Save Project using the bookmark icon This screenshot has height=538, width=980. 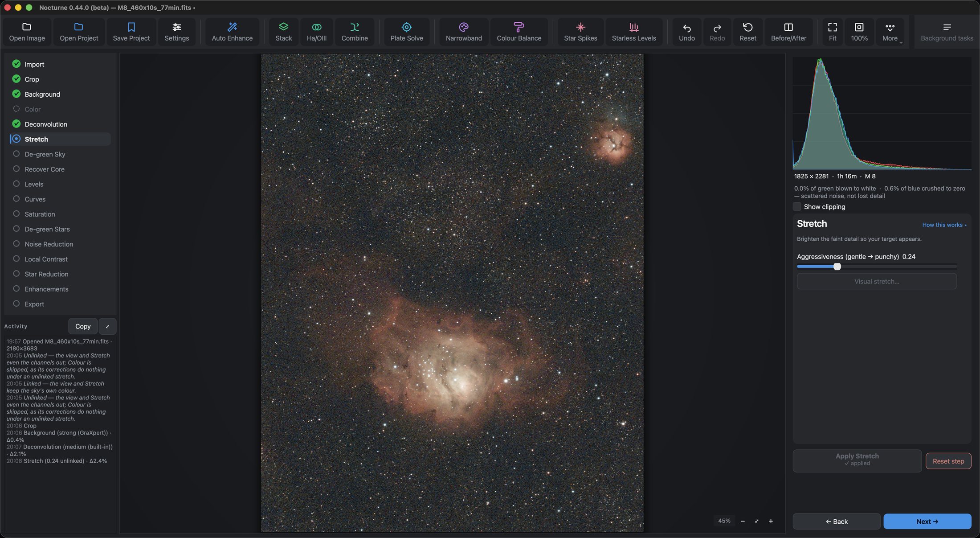tap(131, 27)
